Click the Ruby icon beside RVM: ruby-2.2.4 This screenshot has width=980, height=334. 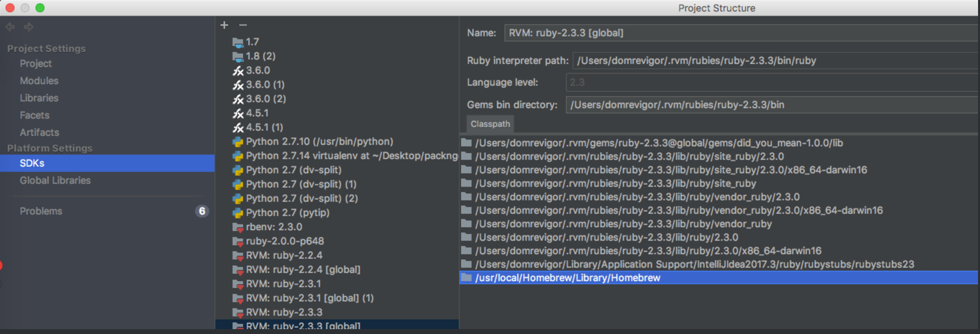point(238,256)
